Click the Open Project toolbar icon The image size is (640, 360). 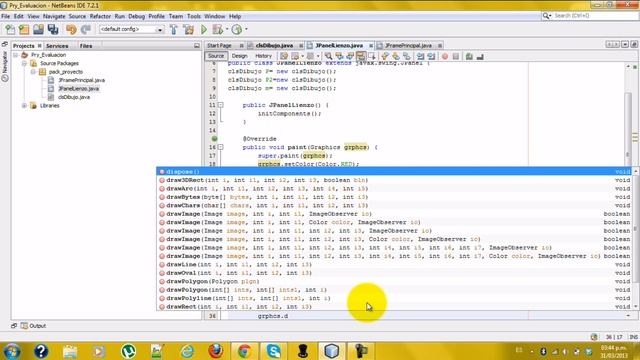[x=38, y=29]
